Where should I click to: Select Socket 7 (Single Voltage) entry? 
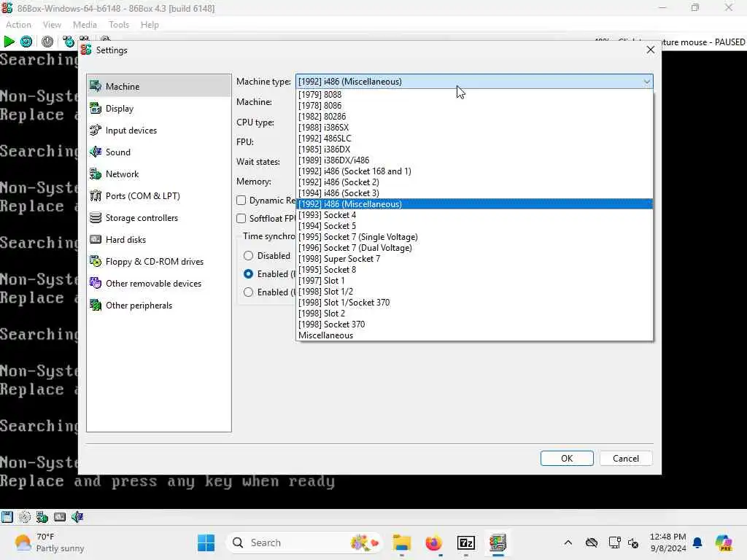(474, 237)
